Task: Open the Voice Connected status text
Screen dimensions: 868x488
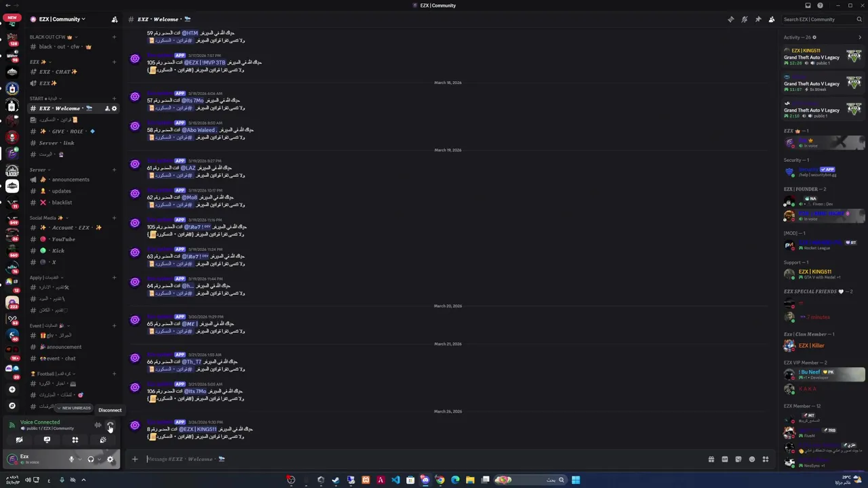Action: (x=40, y=422)
